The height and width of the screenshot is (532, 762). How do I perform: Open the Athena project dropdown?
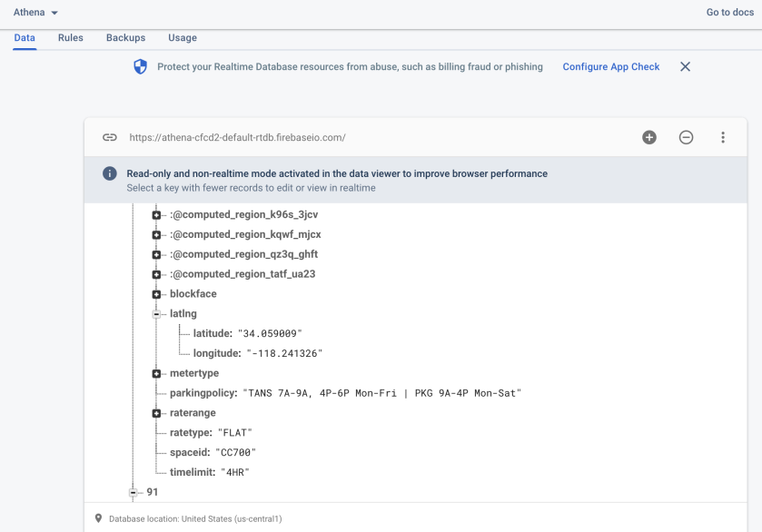coord(35,12)
